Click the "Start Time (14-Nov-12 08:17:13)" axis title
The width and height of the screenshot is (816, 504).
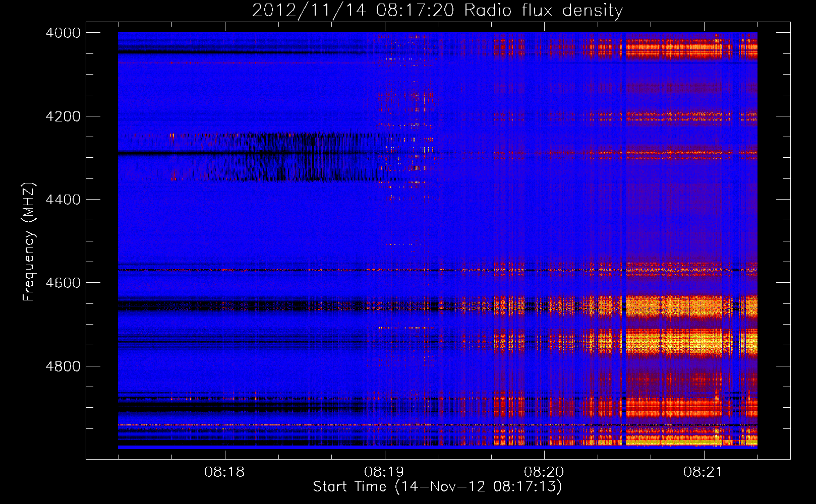[x=437, y=487]
